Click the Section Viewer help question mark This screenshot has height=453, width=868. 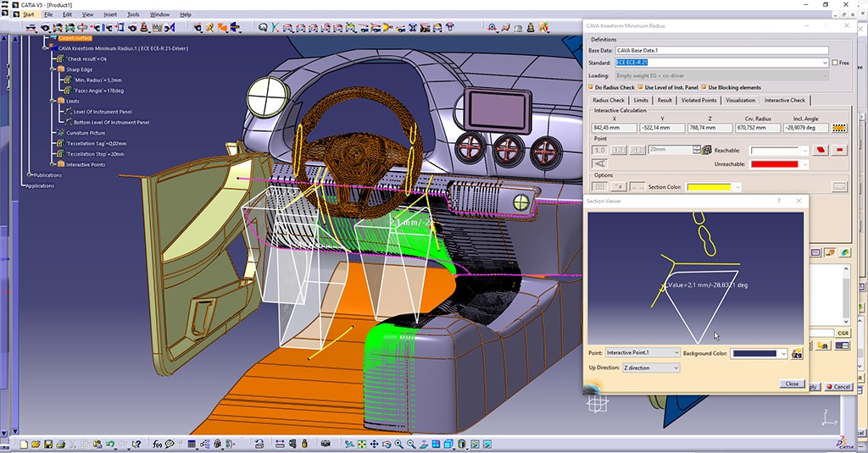pos(779,201)
